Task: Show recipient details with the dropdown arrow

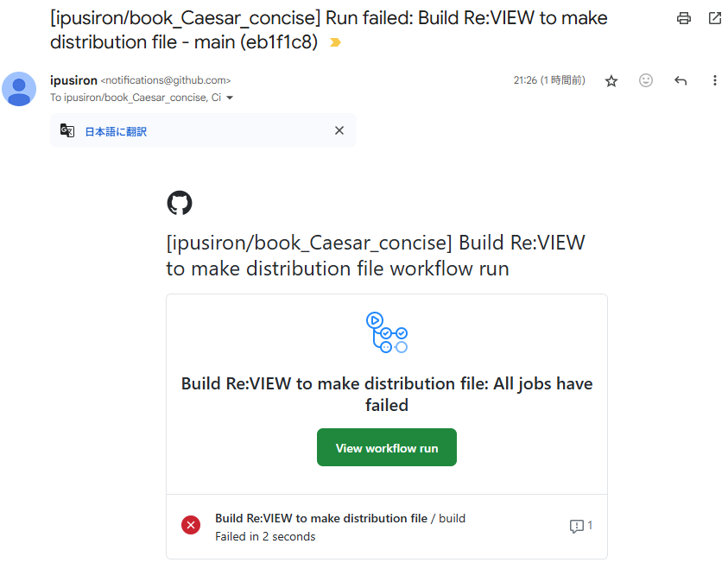Action: pos(230,98)
